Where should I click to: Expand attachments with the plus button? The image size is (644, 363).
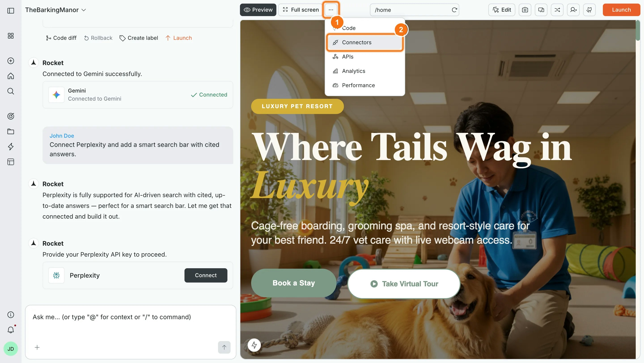point(37,347)
